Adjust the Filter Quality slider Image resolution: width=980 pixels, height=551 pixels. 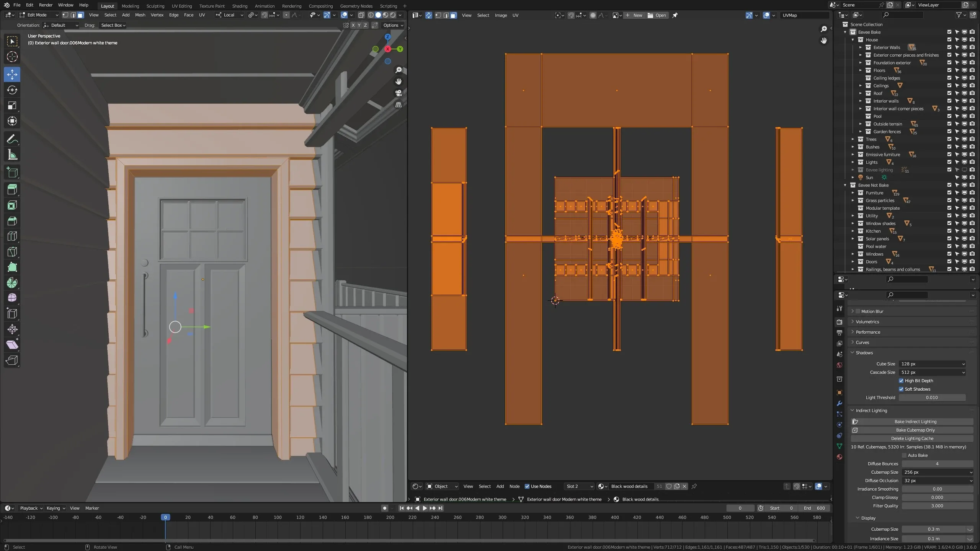click(938, 506)
